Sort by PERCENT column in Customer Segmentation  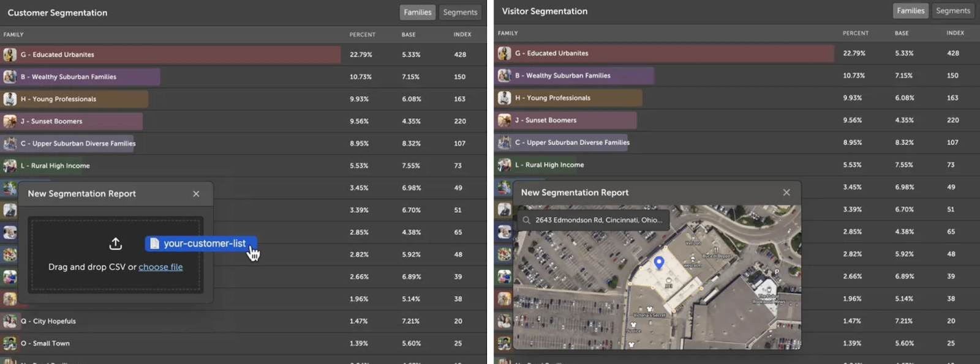tap(363, 35)
